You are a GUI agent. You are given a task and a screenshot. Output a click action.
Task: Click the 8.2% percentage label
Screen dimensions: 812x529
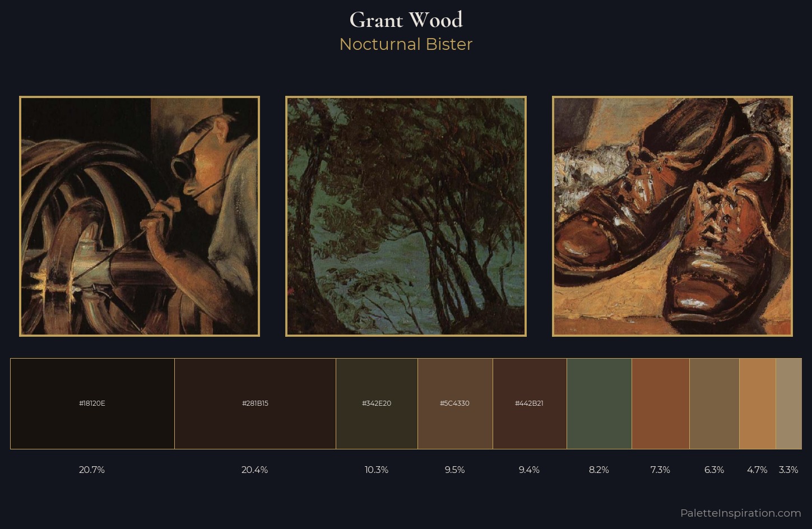pos(599,470)
